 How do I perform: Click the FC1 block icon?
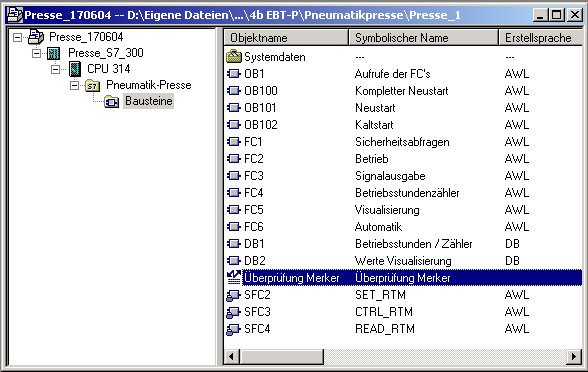tap(234, 142)
